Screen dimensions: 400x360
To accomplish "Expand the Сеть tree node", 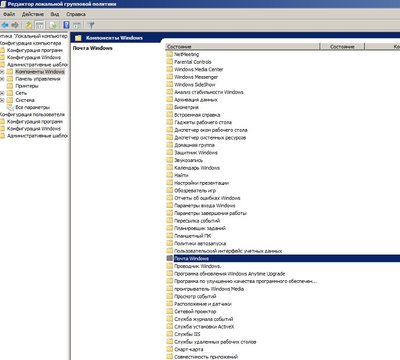I will (2, 93).
